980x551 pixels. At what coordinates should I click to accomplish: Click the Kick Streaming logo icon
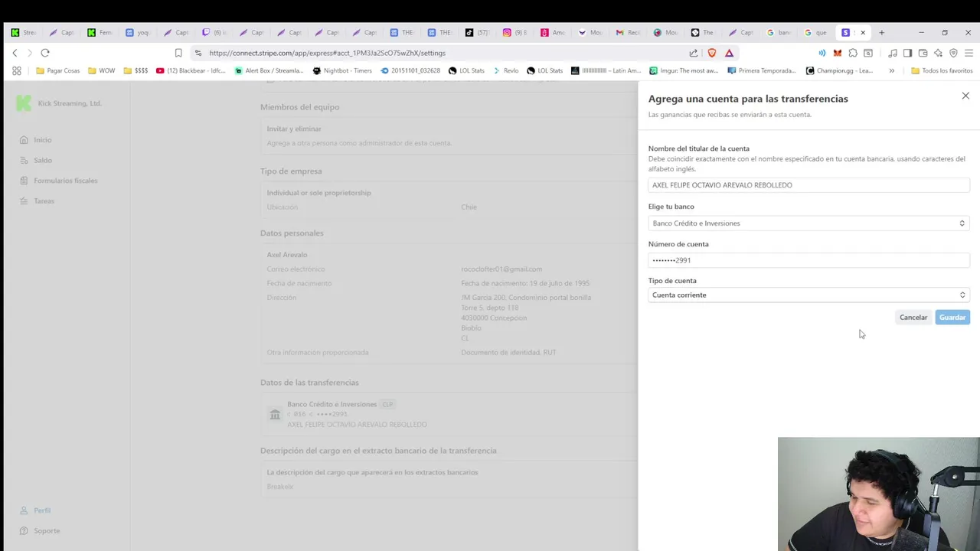24,103
